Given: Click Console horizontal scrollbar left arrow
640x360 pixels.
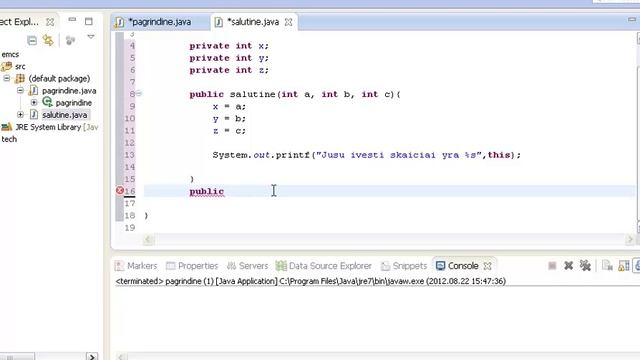Looking at the screenshot, I should click(120, 357).
